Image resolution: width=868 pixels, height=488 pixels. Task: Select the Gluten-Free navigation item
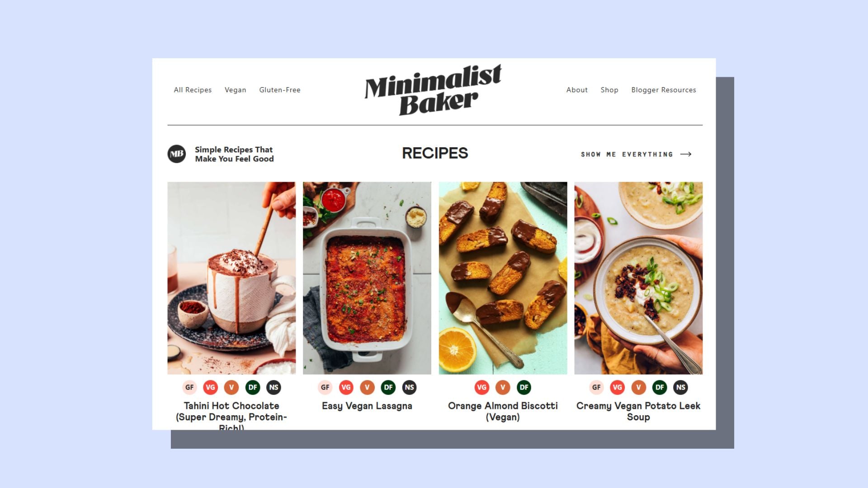tap(280, 90)
